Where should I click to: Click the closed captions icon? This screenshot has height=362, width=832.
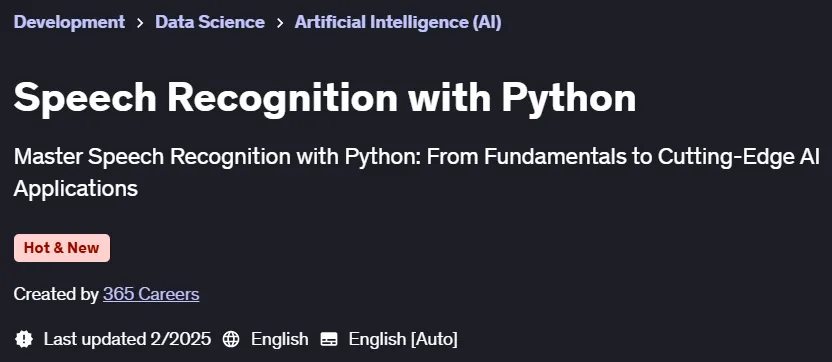coord(329,339)
